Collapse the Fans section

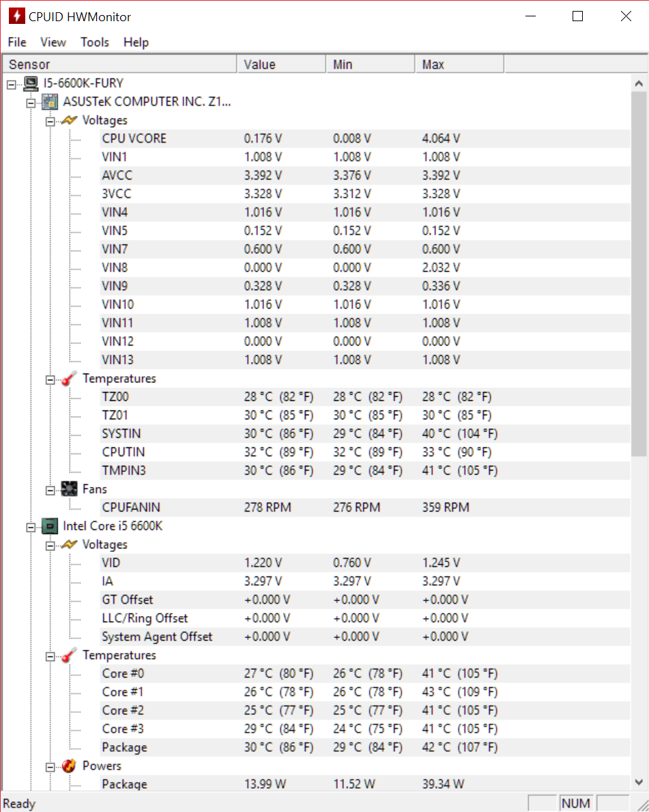pyautogui.click(x=51, y=490)
